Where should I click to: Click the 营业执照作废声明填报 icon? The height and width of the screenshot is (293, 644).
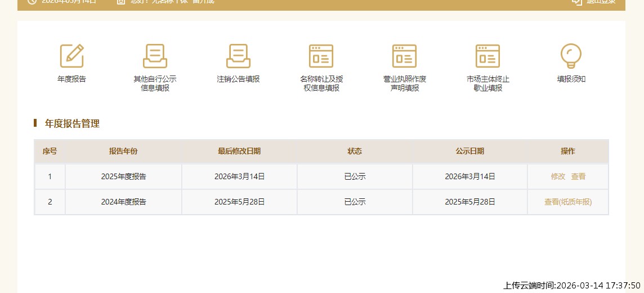point(404,56)
